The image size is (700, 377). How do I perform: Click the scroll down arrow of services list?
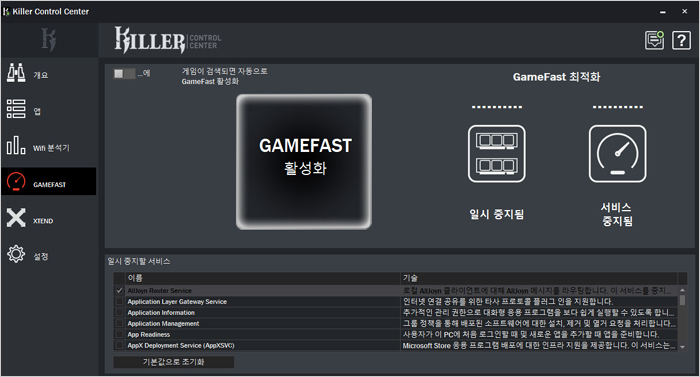pos(682,347)
